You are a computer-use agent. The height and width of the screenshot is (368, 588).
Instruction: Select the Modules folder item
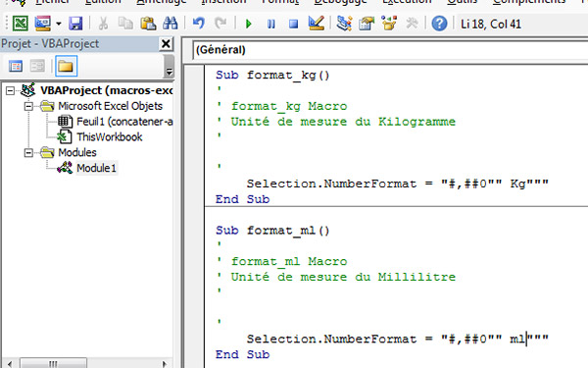coord(76,152)
